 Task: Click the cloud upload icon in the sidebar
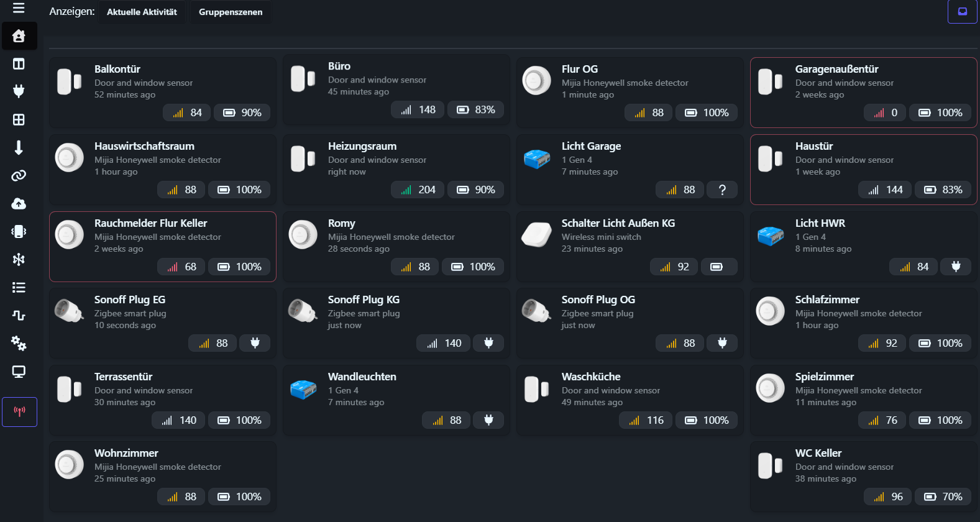(19, 204)
